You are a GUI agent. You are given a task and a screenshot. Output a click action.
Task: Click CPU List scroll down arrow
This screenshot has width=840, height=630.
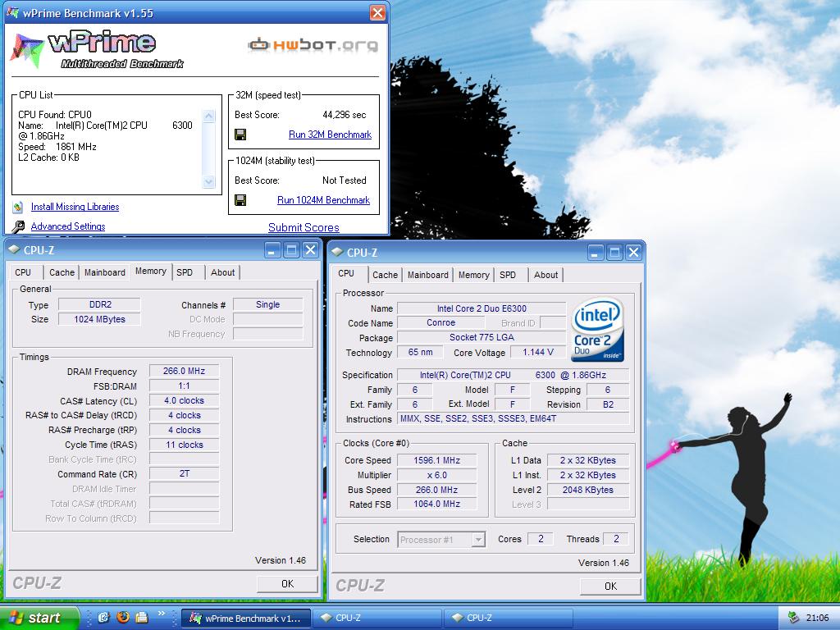click(209, 182)
